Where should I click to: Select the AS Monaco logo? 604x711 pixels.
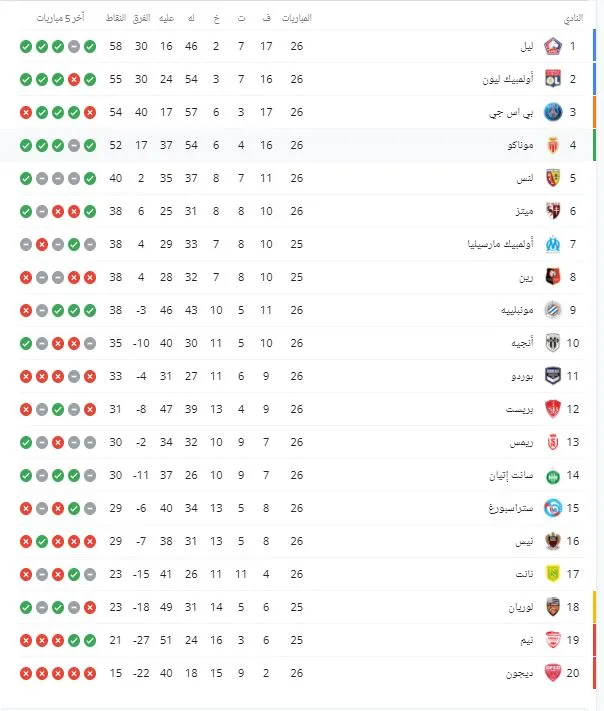(x=553, y=145)
